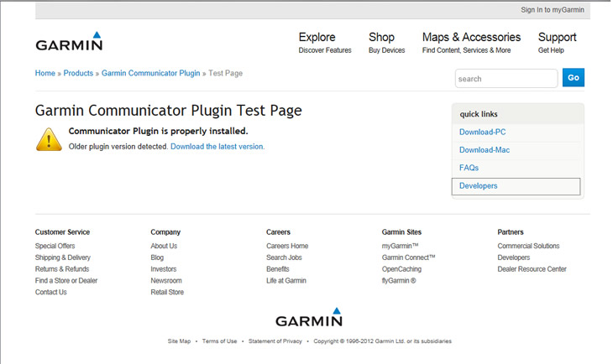Click the yellow warning triangle icon

coord(49,139)
